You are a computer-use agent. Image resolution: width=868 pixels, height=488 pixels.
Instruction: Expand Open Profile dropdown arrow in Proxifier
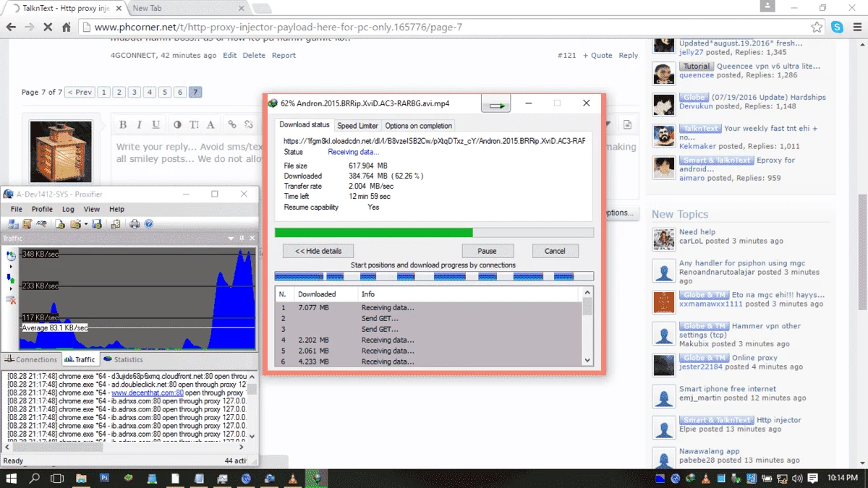(86, 224)
